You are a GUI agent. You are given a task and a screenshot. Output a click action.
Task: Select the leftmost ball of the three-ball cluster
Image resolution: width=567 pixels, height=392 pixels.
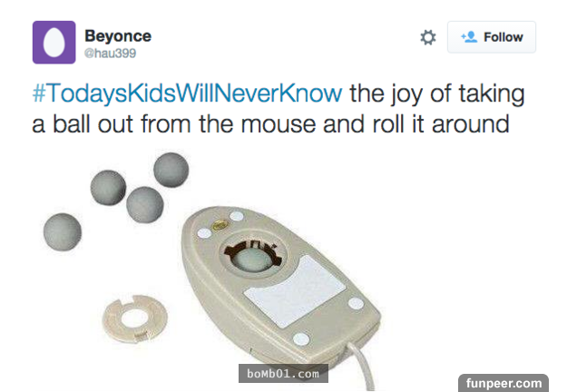(x=109, y=186)
